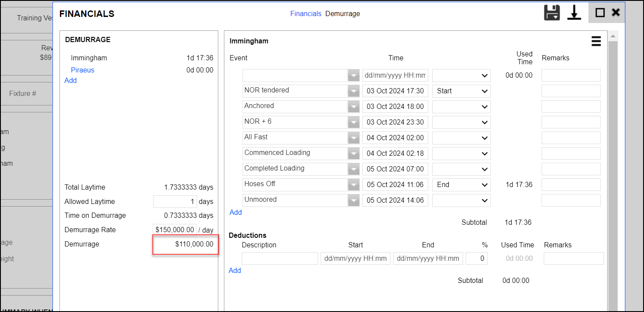The width and height of the screenshot is (644, 312).
Task: Click the vertical scrollbar up arrow
Action: tap(612, 36)
